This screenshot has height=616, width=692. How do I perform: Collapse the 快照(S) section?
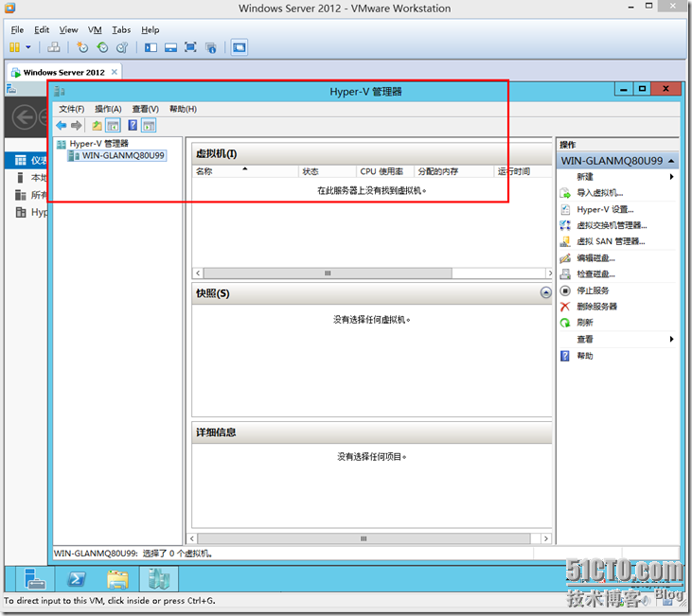pos(546,292)
